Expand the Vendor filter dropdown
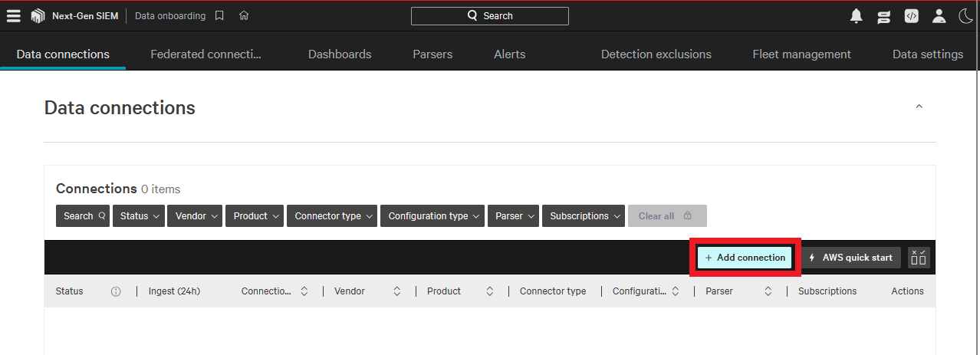The width and height of the screenshot is (980, 355). tap(195, 216)
